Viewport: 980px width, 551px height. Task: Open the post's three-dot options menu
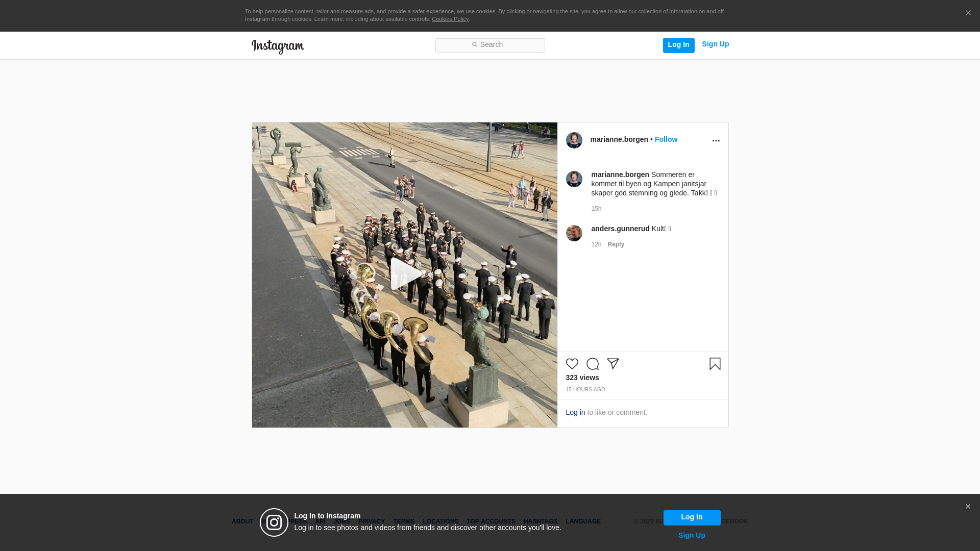coord(716,140)
